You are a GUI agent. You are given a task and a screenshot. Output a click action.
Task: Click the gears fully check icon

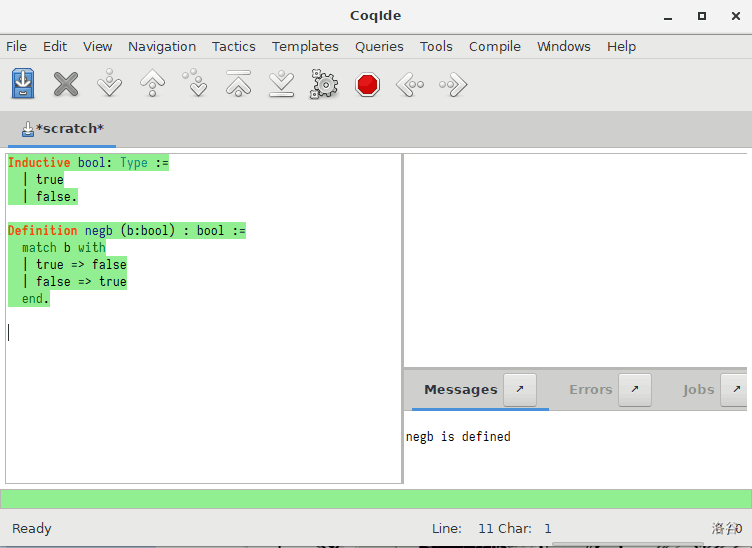point(324,84)
